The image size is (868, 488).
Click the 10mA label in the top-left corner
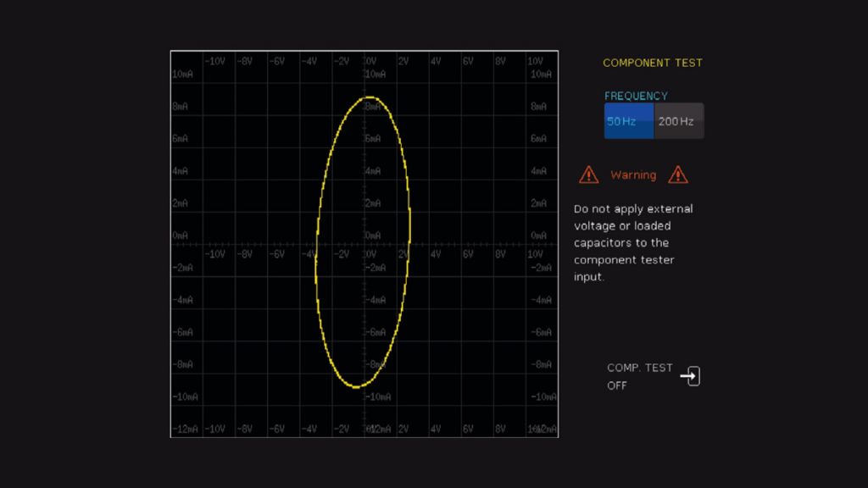coord(182,75)
